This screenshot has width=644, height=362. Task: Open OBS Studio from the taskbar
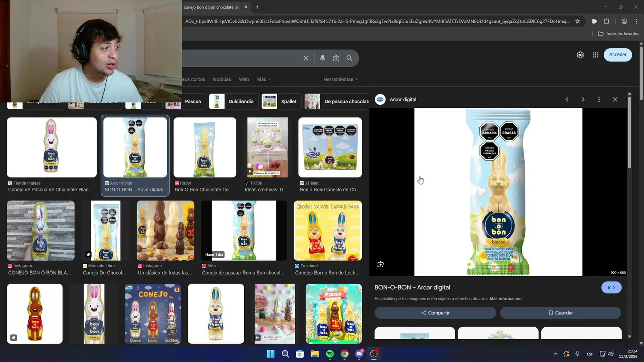coord(374,354)
